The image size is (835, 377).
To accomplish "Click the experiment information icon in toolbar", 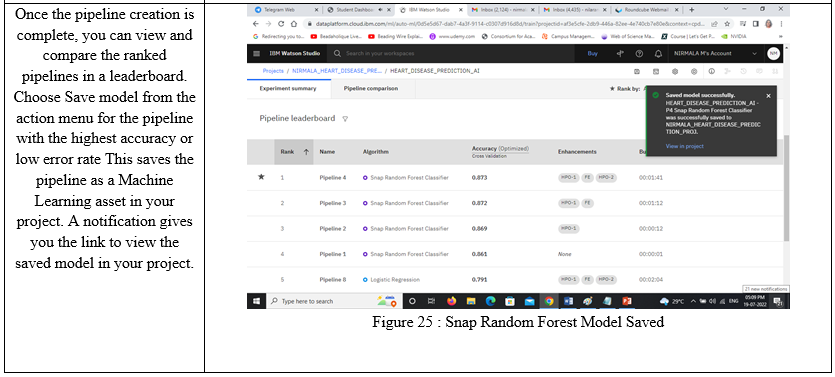I will 711,71.
